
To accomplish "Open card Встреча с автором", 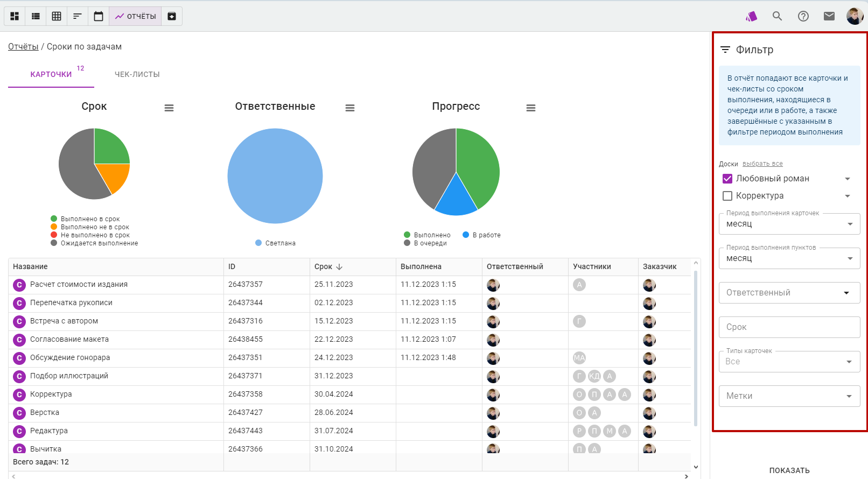I will point(64,321).
